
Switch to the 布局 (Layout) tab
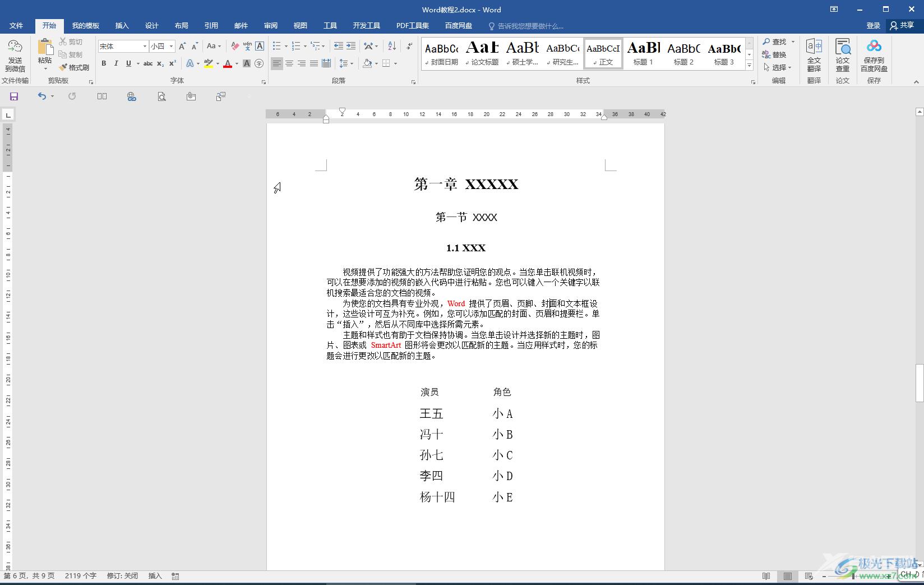point(181,26)
